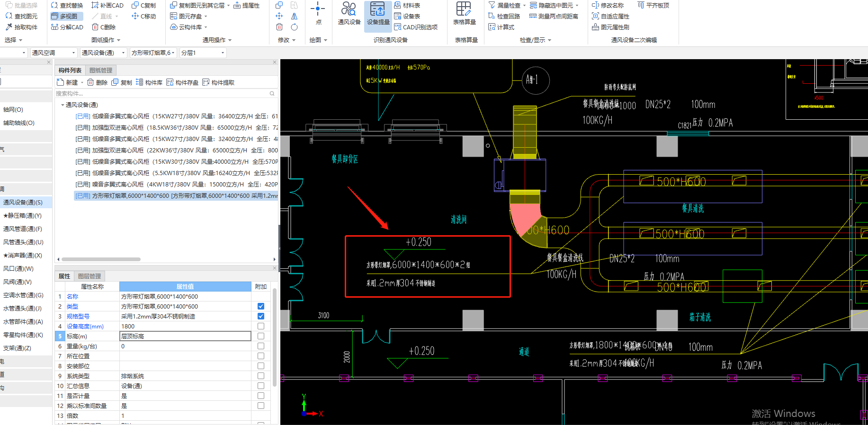868x425 pixels.
Task: Click trash delete icon in 修改 group
Action: (x=279, y=27)
